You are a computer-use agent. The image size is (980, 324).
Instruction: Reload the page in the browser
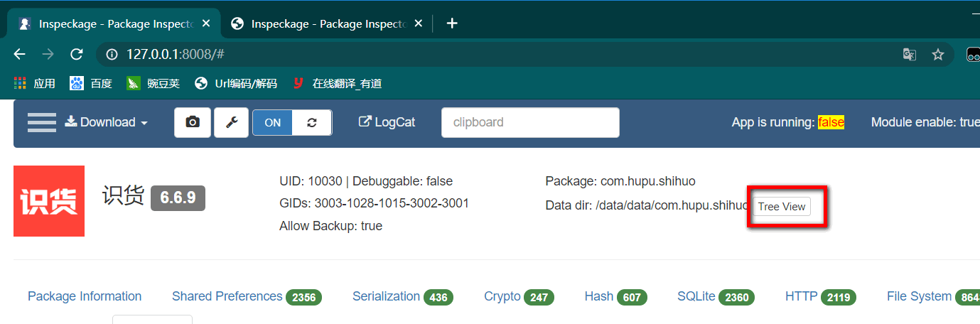point(77,54)
